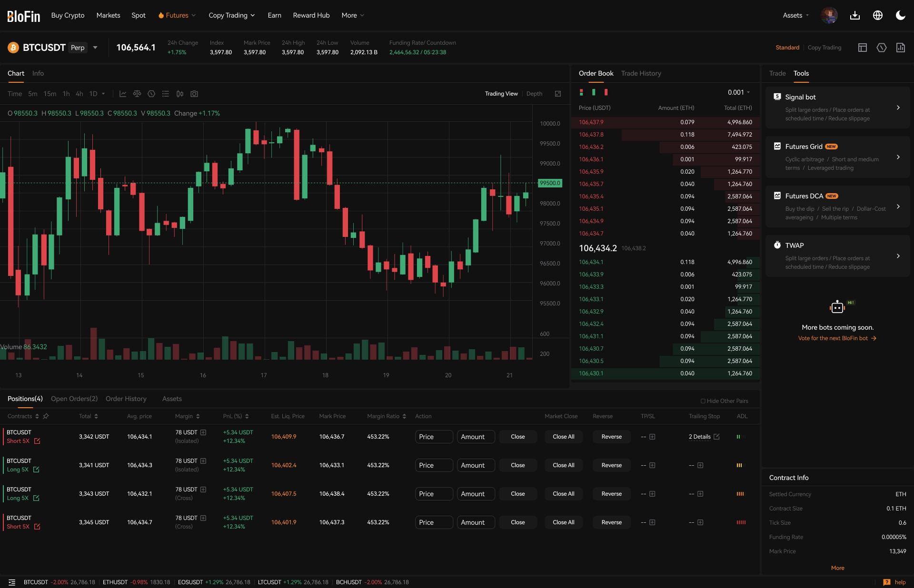
Task: Open the order report document icon top right
Action: 900,48
